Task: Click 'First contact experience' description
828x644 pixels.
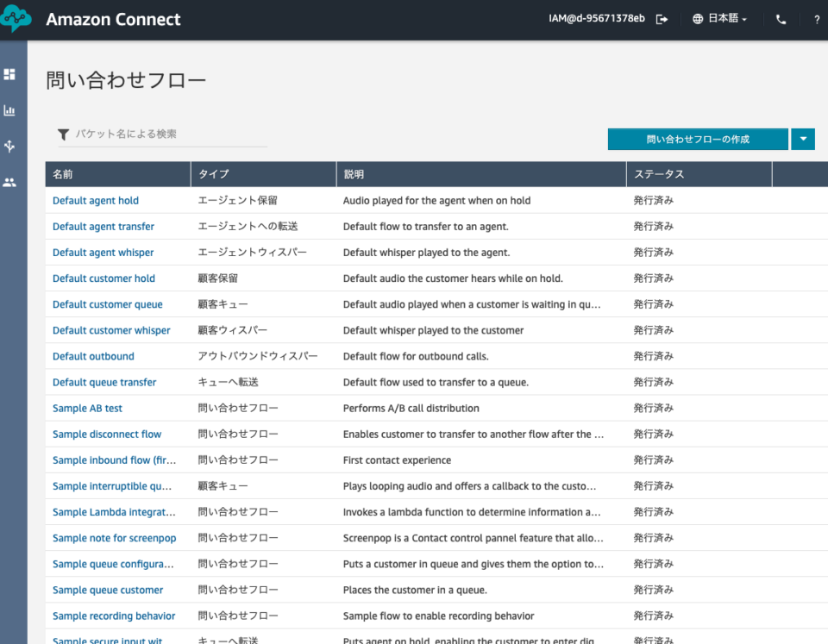Action: 397,460
